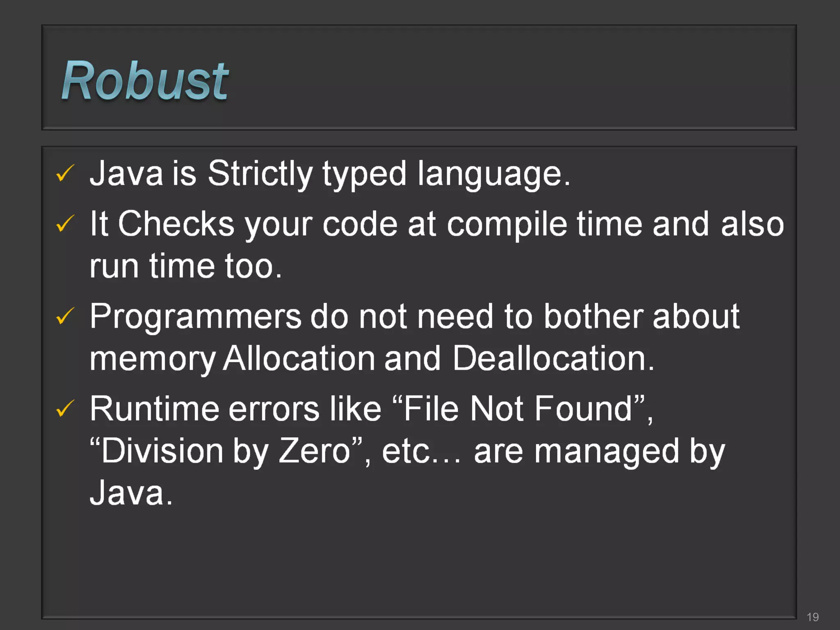Select the text 'Java is Strictly typed language.'
Image resolution: width=840 pixels, height=630 pixels.
point(330,174)
